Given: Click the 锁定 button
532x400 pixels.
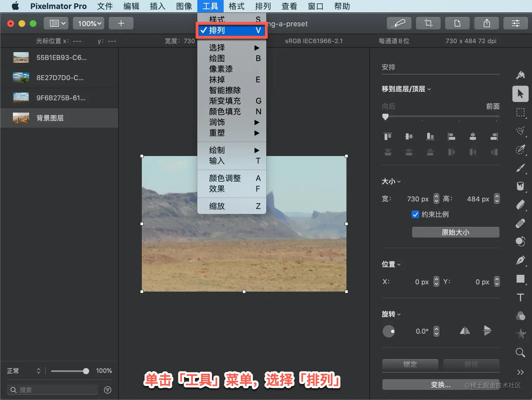Looking at the screenshot, I should [410, 364].
